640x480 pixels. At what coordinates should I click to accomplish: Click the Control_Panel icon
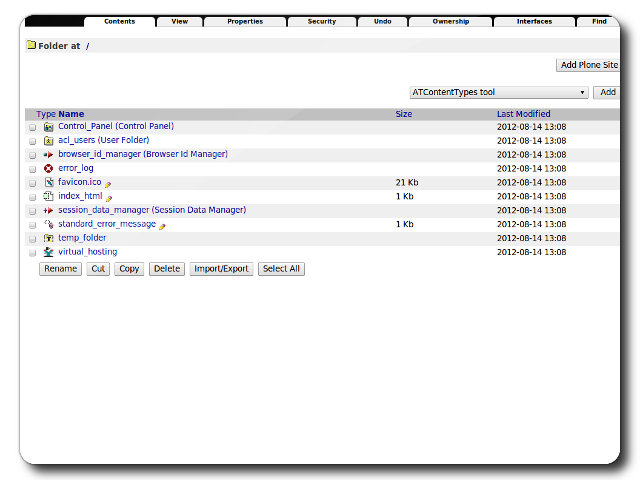point(48,127)
